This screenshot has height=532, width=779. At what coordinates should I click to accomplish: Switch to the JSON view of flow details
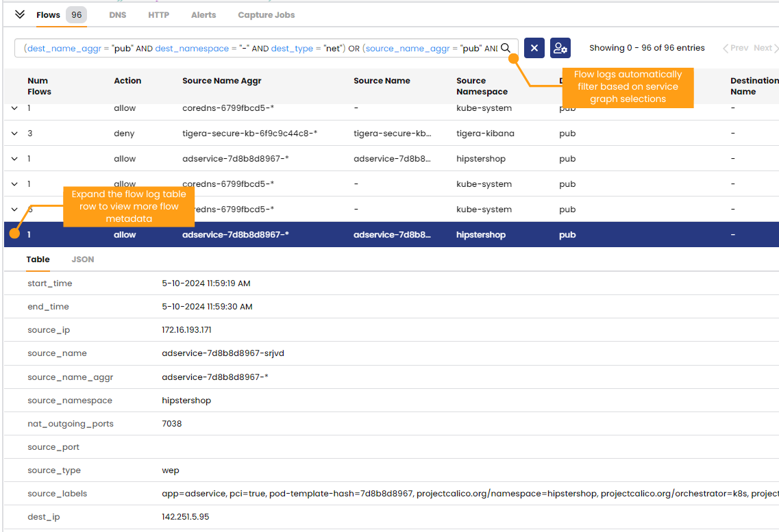(82, 259)
